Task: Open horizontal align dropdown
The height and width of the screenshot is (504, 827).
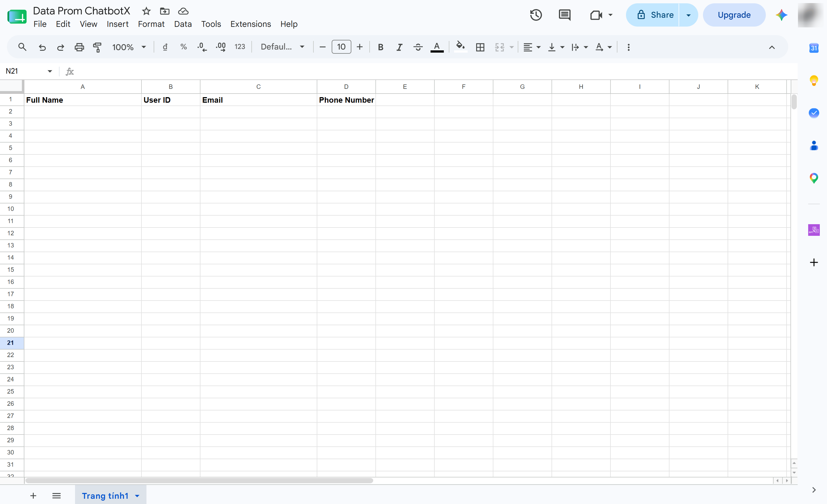Action: click(x=532, y=47)
